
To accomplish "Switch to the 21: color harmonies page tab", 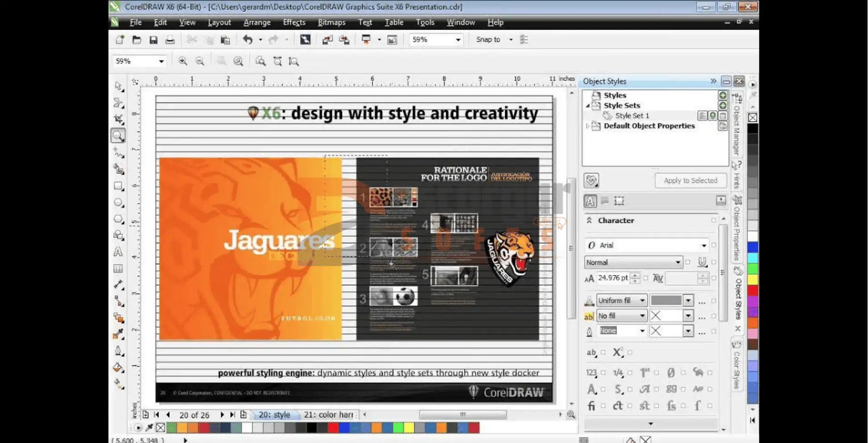I will (x=328, y=415).
